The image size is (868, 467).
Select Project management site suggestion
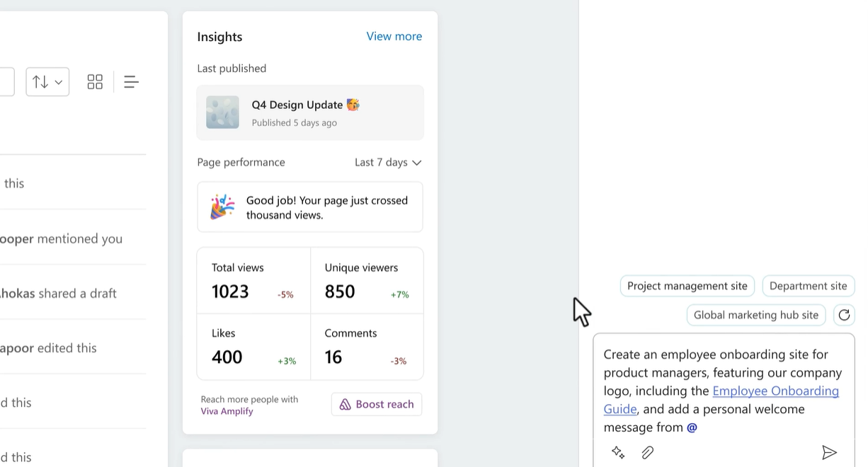687,286
